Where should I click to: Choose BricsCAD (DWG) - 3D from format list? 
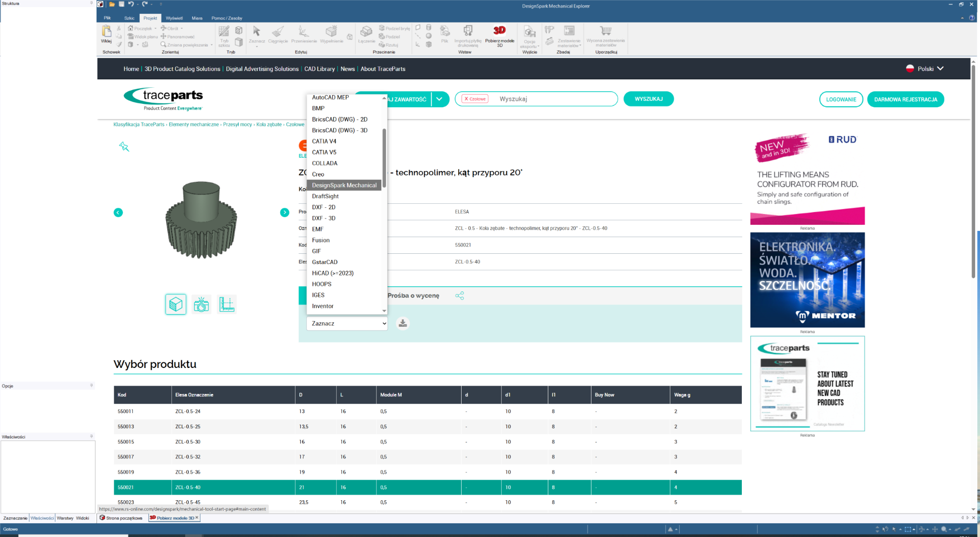tap(344, 130)
